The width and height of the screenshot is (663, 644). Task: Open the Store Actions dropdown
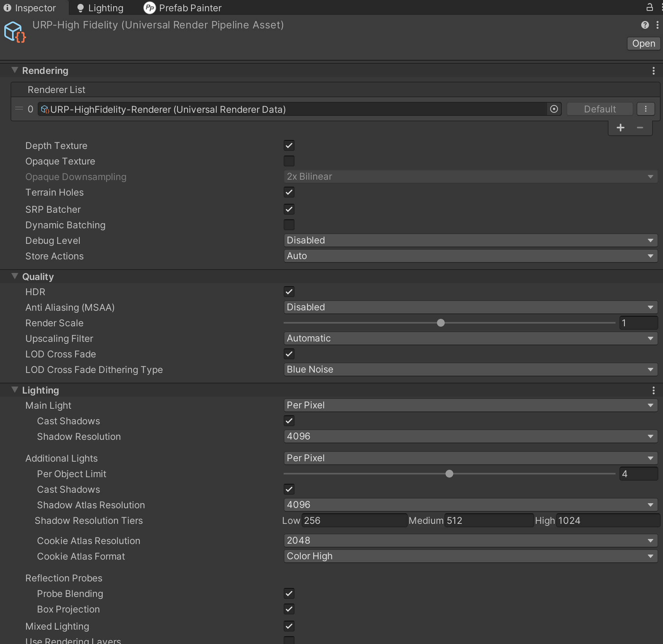[471, 256]
